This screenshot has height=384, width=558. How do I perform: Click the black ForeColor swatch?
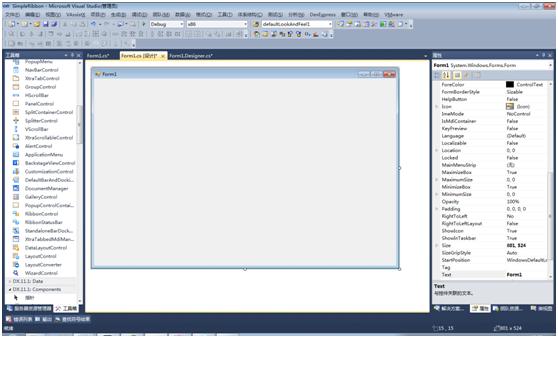(x=510, y=84)
